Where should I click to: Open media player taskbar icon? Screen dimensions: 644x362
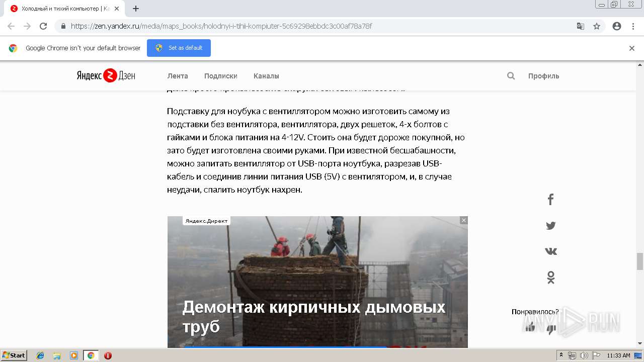click(74, 355)
